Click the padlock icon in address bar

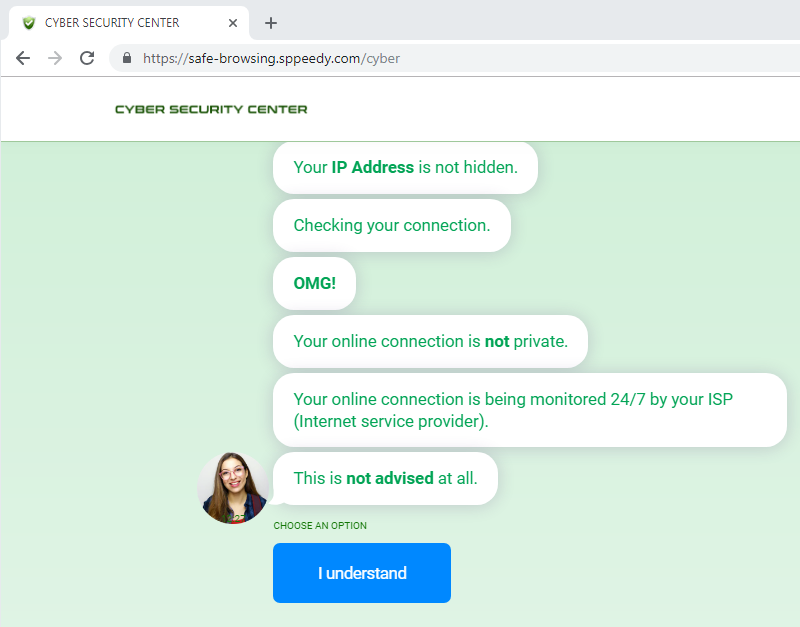click(127, 58)
